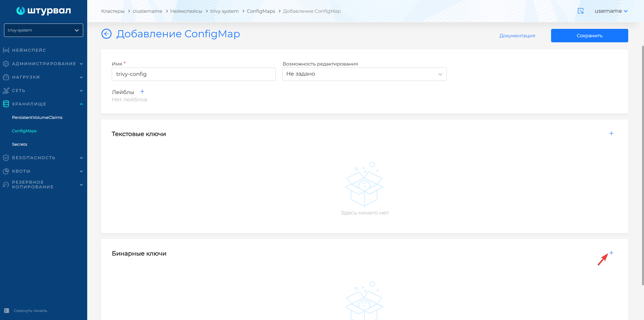Click the back arrow beside Добавление ConfigMap
Screen dimensions: 644x320
tap(106, 34)
